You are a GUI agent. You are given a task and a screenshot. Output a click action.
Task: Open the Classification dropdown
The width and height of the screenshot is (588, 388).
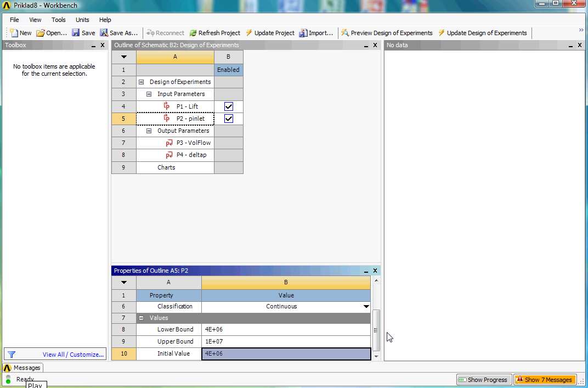point(366,307)
